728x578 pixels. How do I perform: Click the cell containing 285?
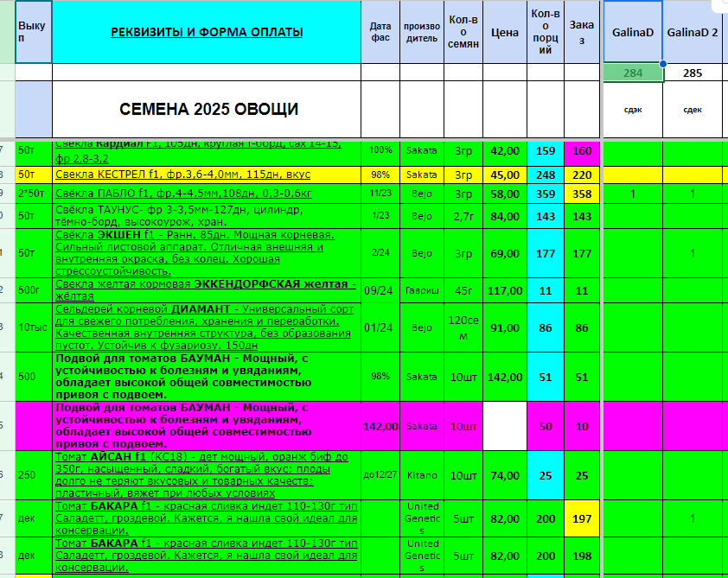(693, 73)
